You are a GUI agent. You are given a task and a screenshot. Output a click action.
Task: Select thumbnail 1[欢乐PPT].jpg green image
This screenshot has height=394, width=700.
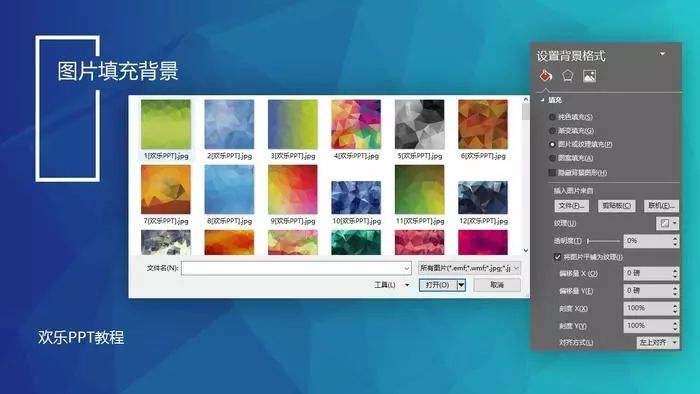166,124
